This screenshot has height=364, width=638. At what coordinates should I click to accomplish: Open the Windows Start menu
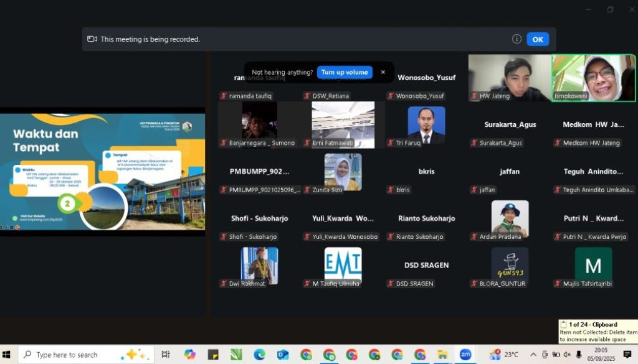pos(9,355)
